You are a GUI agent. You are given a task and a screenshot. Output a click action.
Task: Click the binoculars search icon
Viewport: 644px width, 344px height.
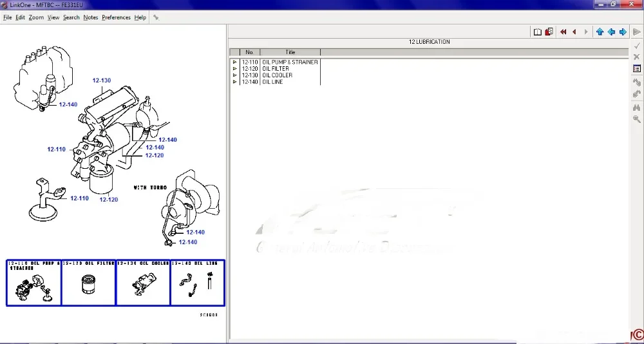click(637, 108)
